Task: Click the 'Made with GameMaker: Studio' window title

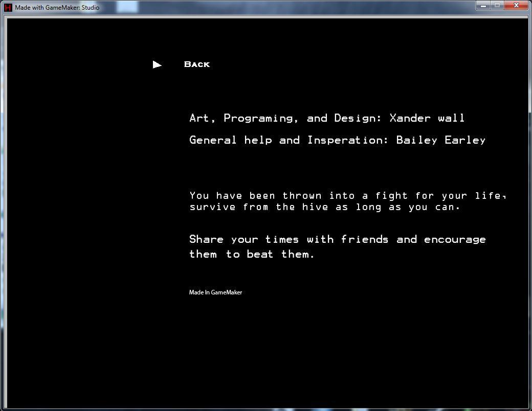Action: [57, 8]
